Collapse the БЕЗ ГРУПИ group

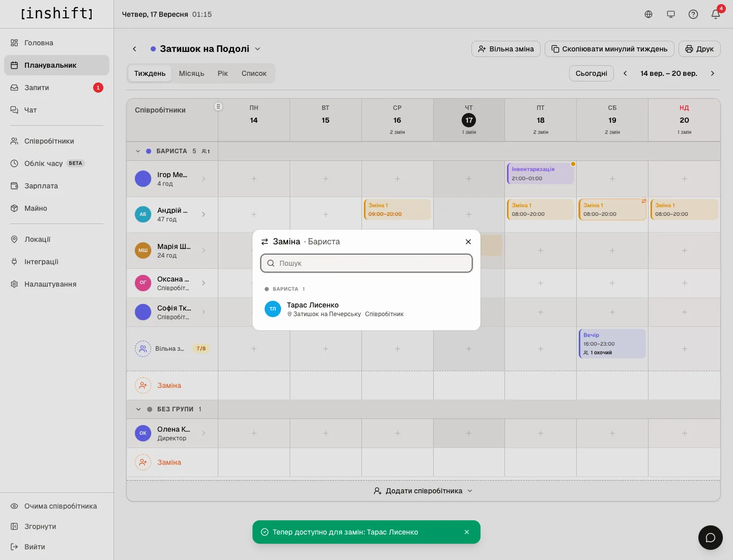pyautogui.click(x=138, y=409)
